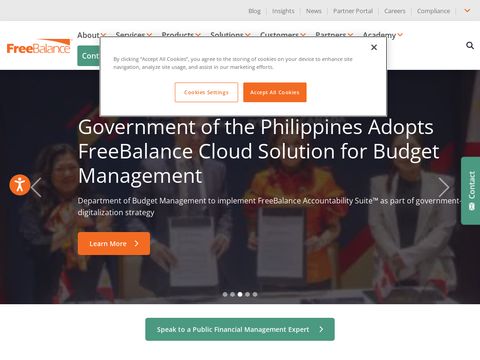
Task: Select the second carousel dot
Action: click(232, 294)
